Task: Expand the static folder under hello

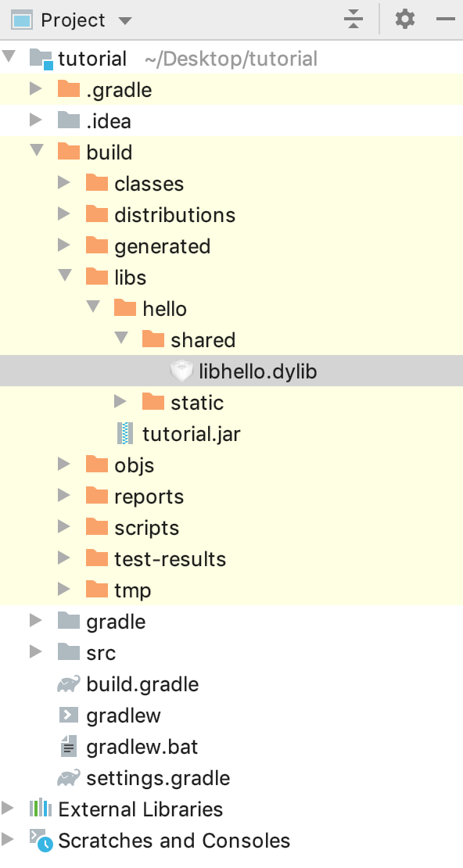Action: pos(120,402)
